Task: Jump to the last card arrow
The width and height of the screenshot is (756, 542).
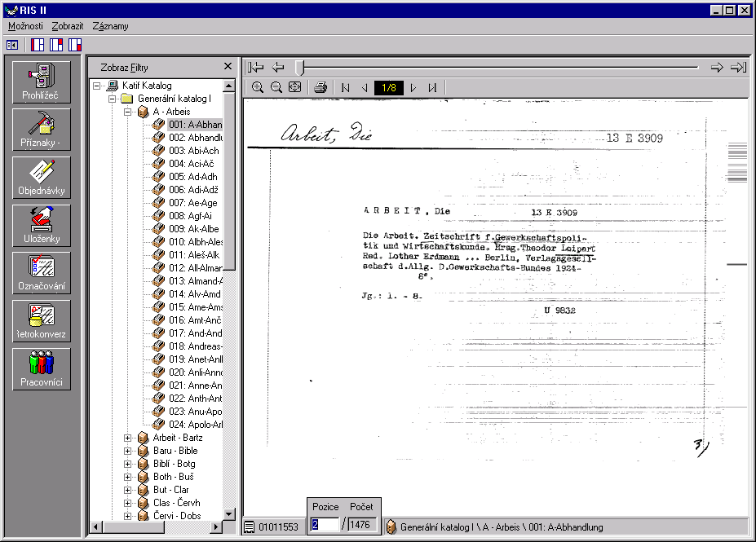Action: [x=738, y=68]
